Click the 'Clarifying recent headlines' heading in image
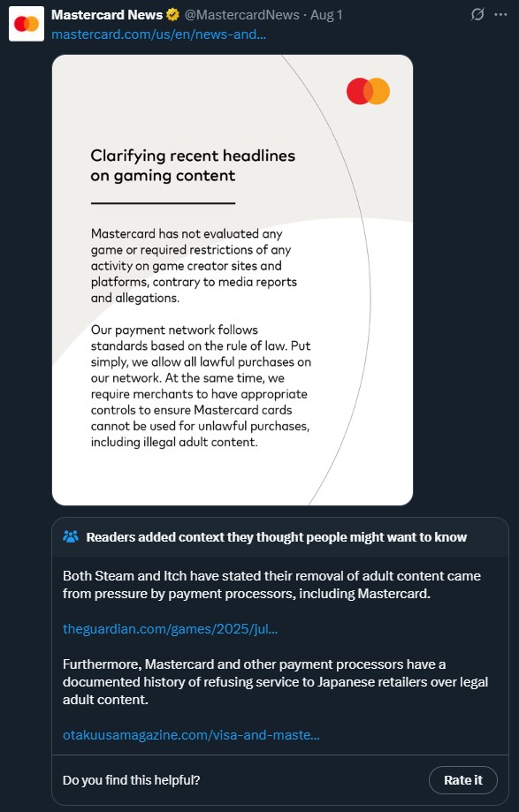 coord(194,165)
